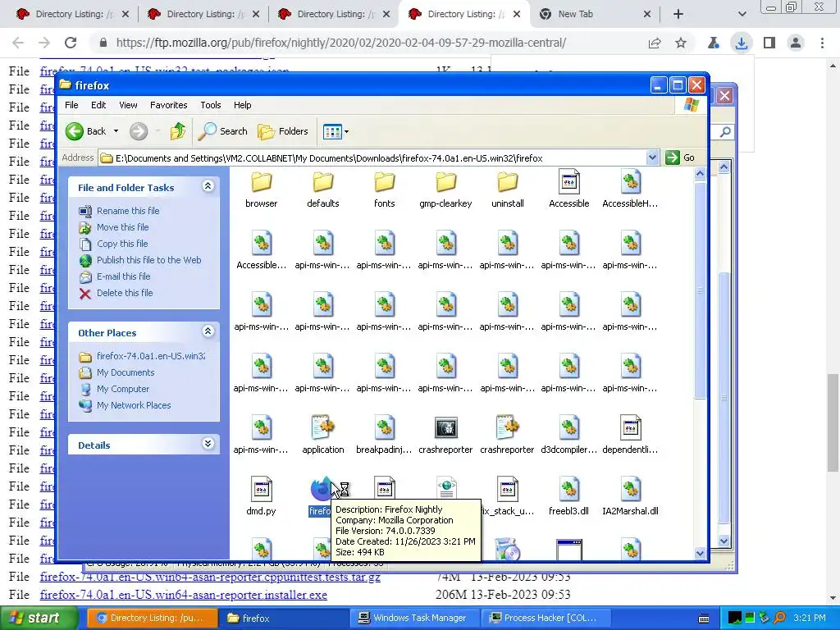Select the breakpadinj... DLL file

385,427
